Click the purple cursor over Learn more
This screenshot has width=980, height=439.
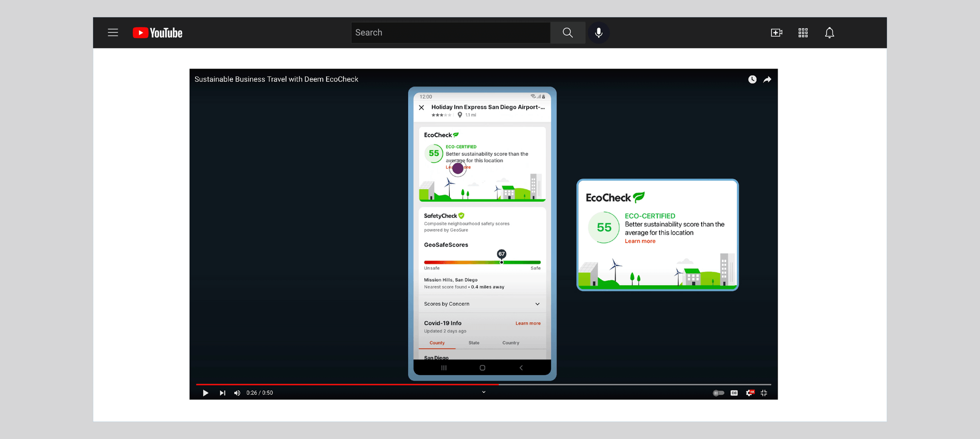pyautogui.click(x=458, y=168)
